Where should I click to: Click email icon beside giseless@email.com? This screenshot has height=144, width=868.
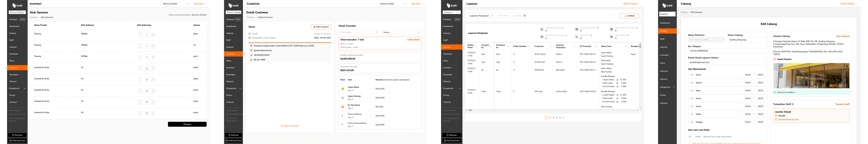point(251,50)
